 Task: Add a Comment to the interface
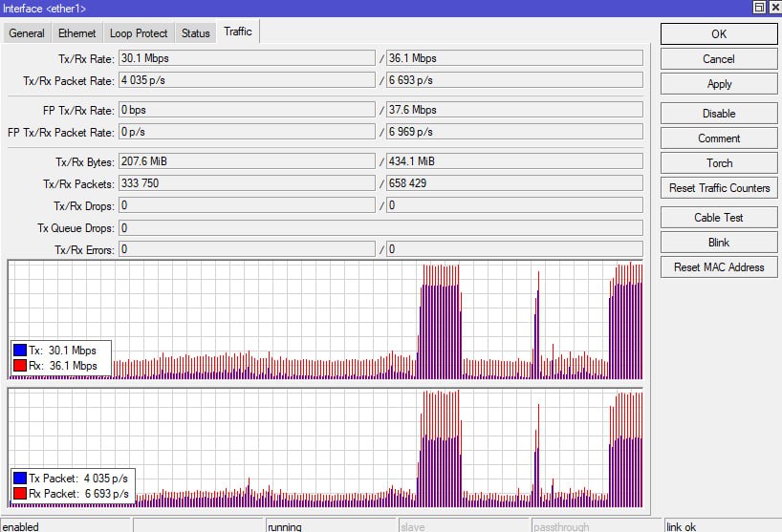click(719, 138)
